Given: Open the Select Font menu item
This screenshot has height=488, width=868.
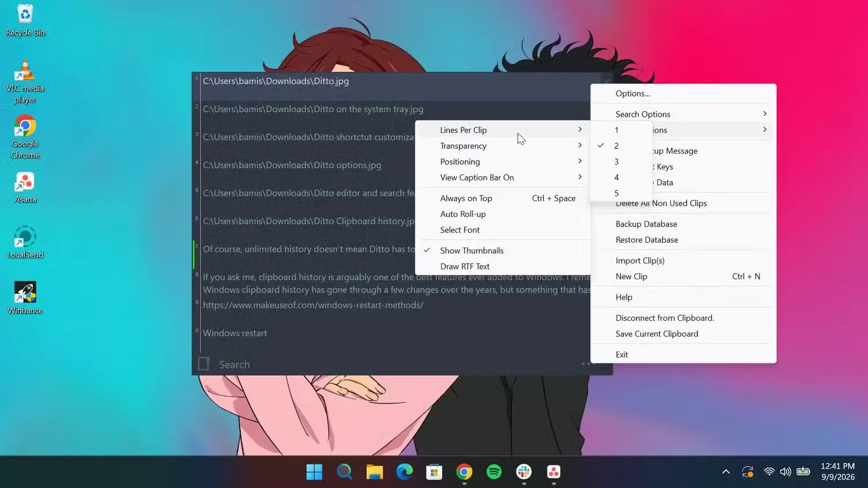Looking at the screenshot, I should 503,230.
